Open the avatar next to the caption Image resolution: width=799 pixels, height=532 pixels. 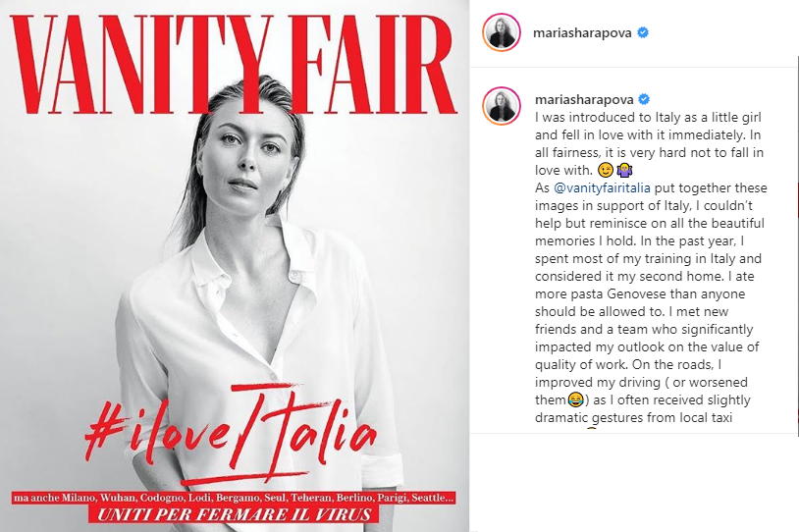coord(502,106)
